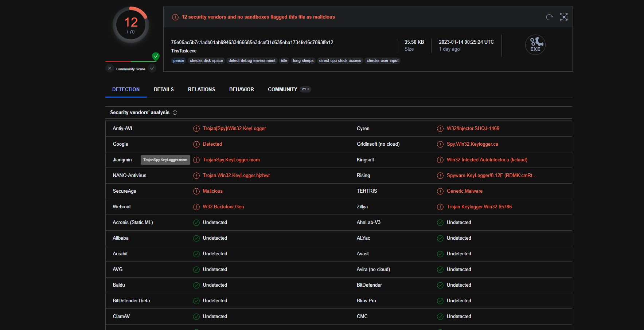This screenshot has height=330, width=644.
Task: Click the Trojan.Win32.KeyLogger.hjzhwr result
Action: pos(237,176)
